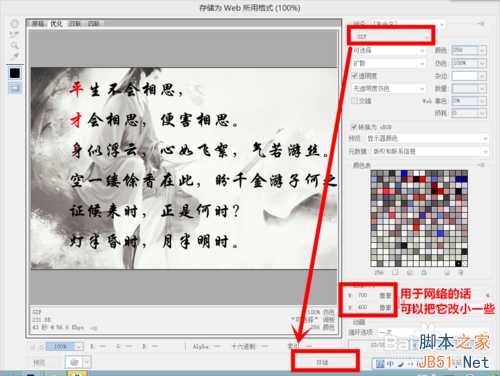Open the browser selection dropdown arrow
Image resolution: width=500 pixels, height=376 pixels.
point(87,362)
